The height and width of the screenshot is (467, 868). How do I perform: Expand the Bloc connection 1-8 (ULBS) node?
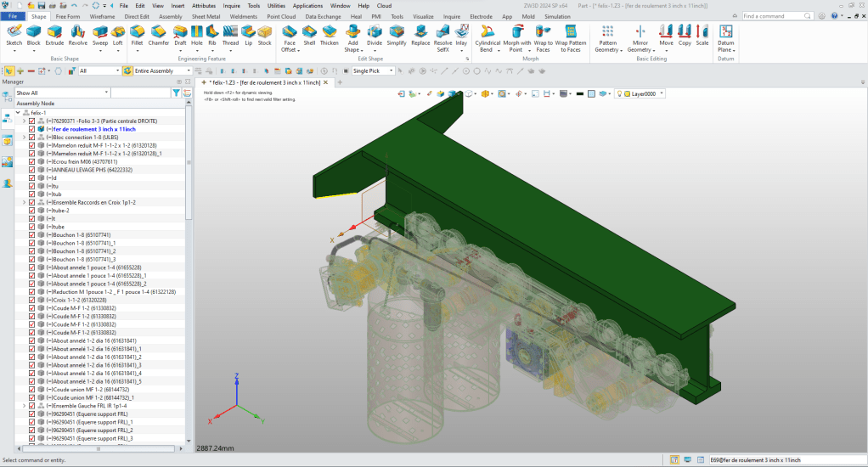(24, 137)
